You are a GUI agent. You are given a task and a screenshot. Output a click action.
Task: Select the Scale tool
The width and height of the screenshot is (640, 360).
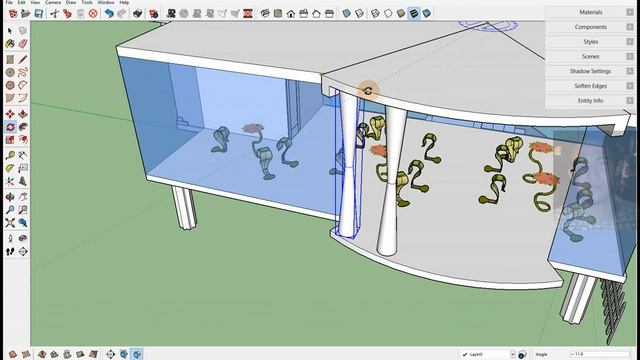(10, 140)
